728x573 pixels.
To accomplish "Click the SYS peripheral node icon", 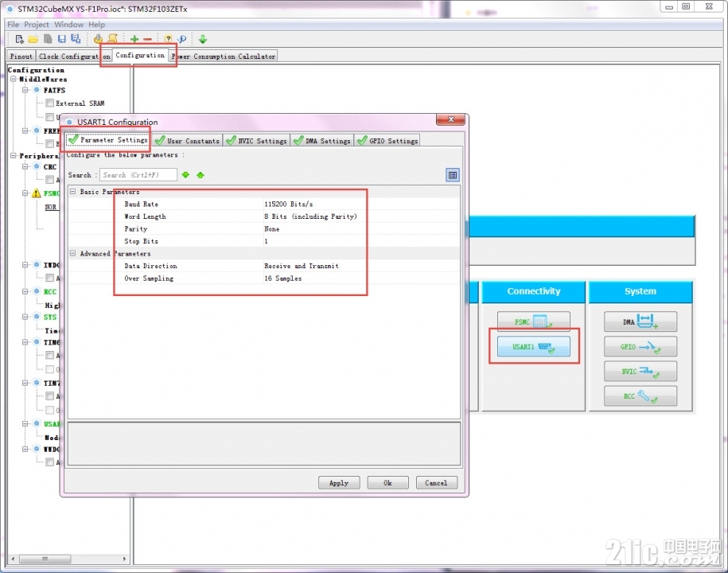I will point(37,317).
